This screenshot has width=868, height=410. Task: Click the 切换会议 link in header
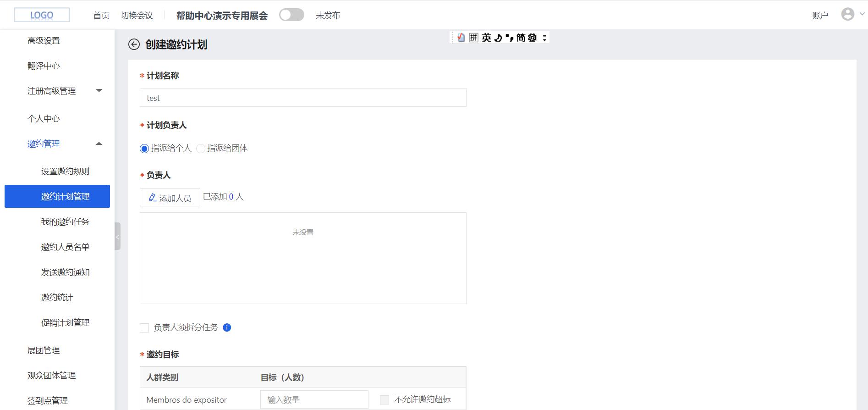[x=137, y=16]
